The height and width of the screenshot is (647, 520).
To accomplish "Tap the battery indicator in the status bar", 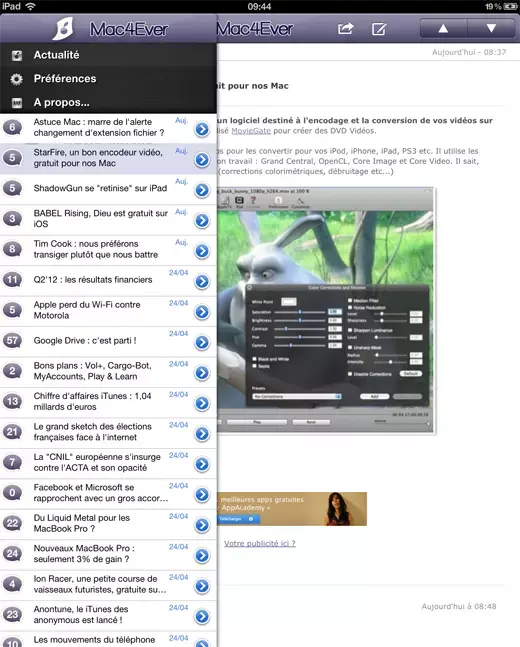I will tap(511, 7).
